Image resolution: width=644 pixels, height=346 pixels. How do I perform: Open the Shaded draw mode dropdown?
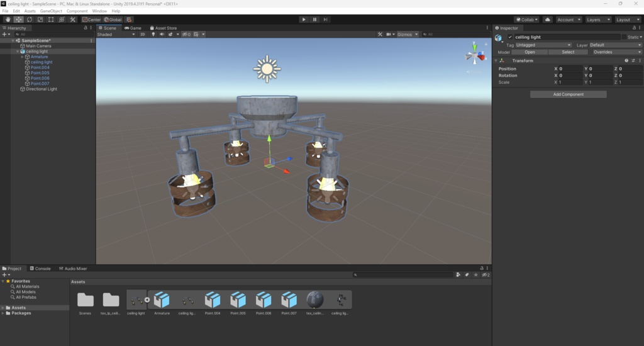point(116,34)
